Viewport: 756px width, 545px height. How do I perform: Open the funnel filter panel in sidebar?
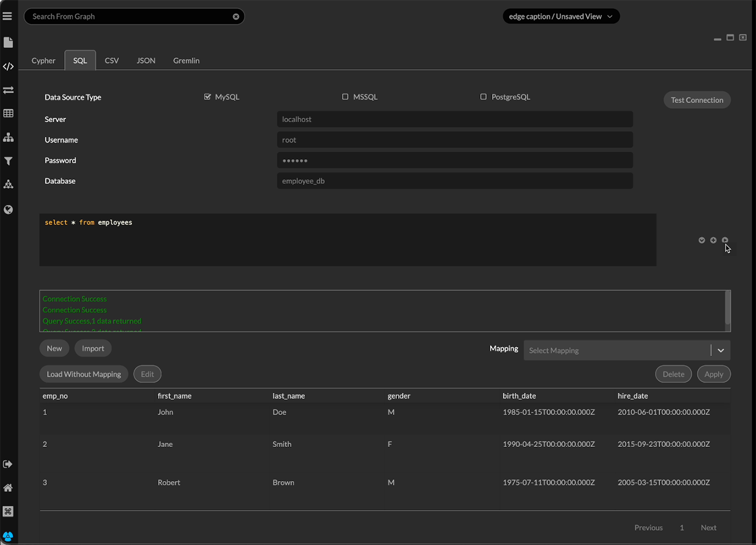[8, 161]
